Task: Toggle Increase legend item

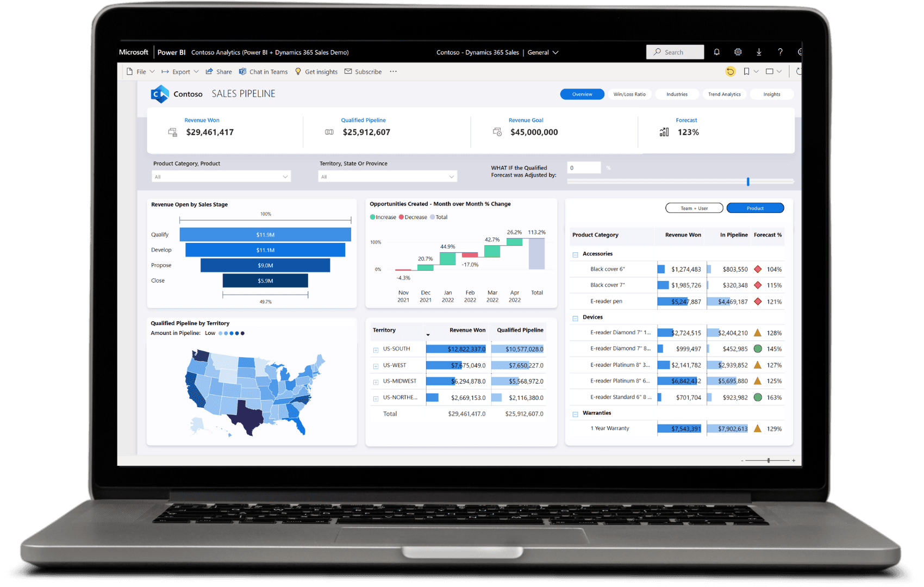Action: click(383, 217)
